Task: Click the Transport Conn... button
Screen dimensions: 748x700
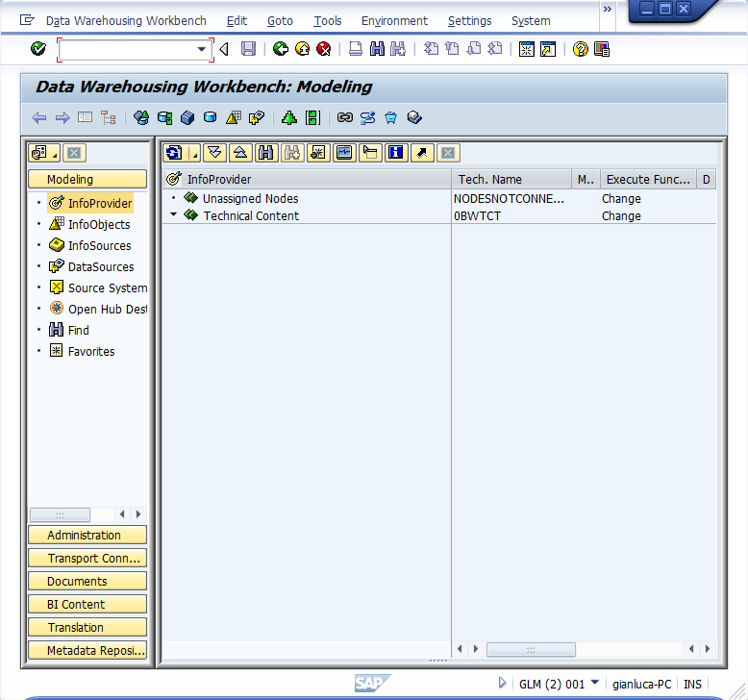Action: point(87,558)
